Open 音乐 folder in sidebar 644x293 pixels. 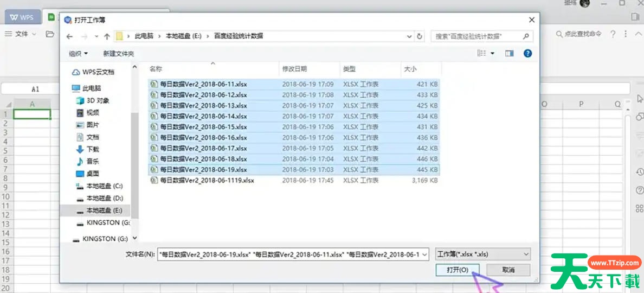tap(87, 162)
